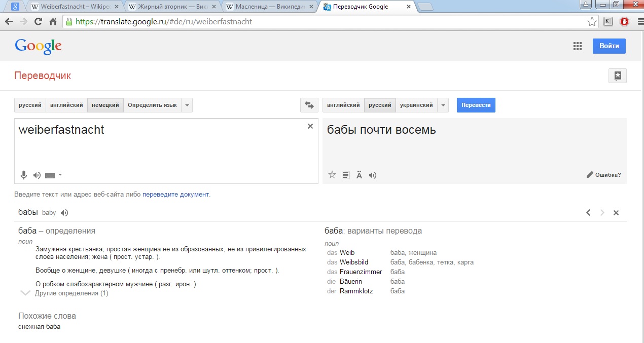Select русский as target language

380,105
